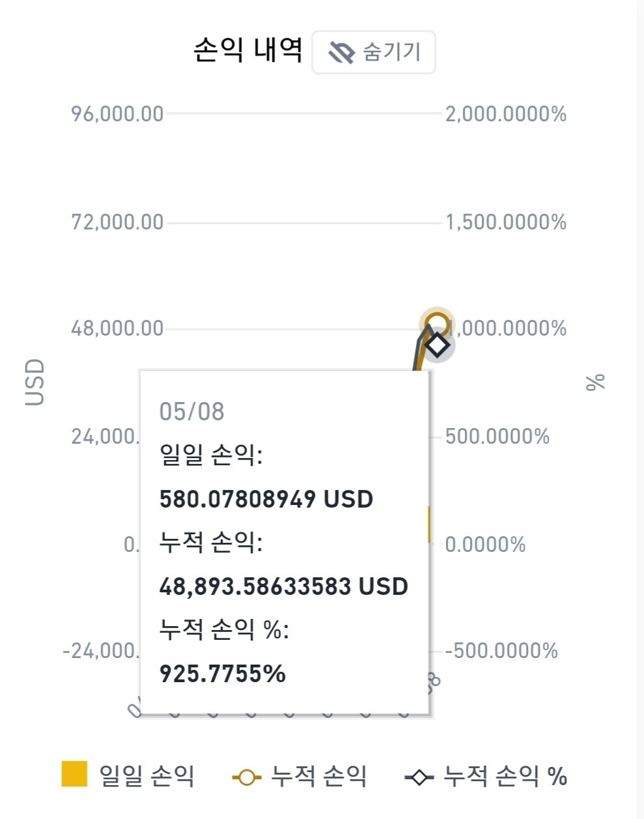Click the yellow 일일 손익 legend swatch
644x819 pixels.
(74, 774)
